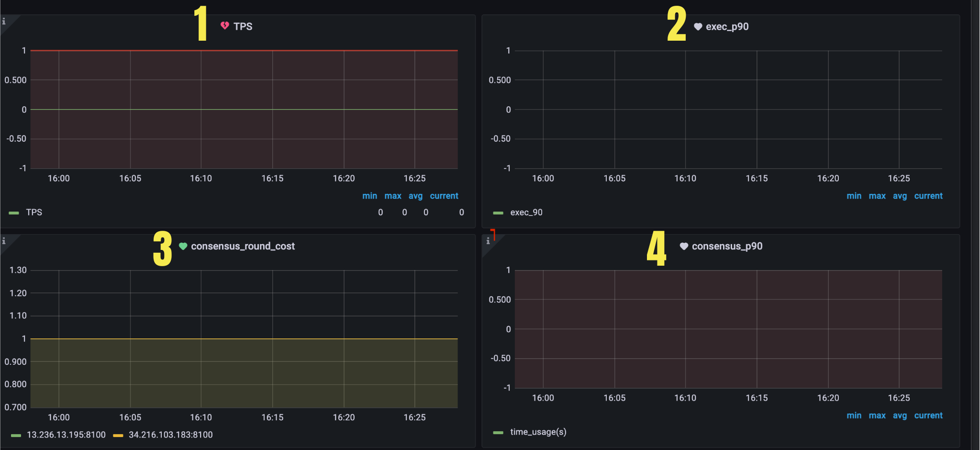Click the broken heart alert icon beside TPS

pyautogui.click(x=224, y=26)
